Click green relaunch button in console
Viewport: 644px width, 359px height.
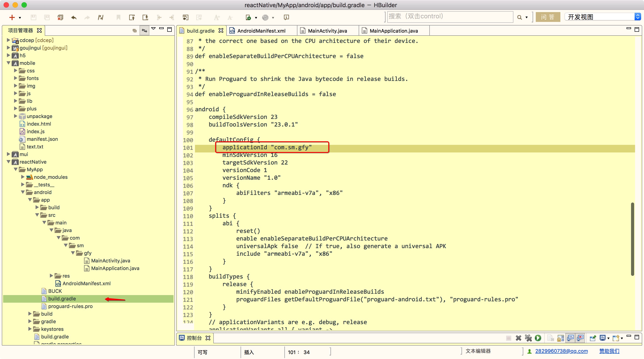click(x=538, y=338)
